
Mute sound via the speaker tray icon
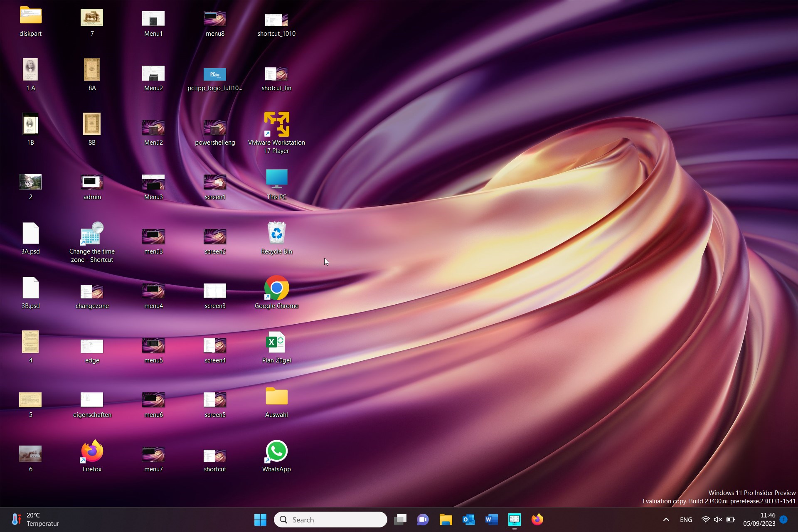[x=718, y=520]
